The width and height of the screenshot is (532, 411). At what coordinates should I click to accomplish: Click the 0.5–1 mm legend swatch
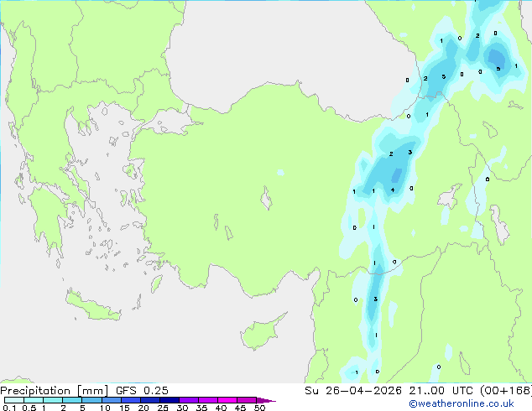[34, 400]
